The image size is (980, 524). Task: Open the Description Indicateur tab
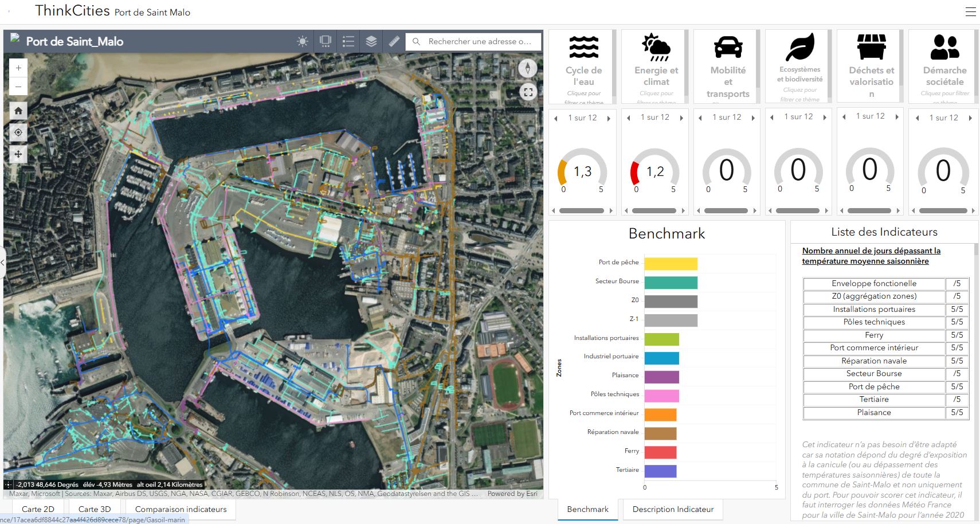click(x=672, y=509)
